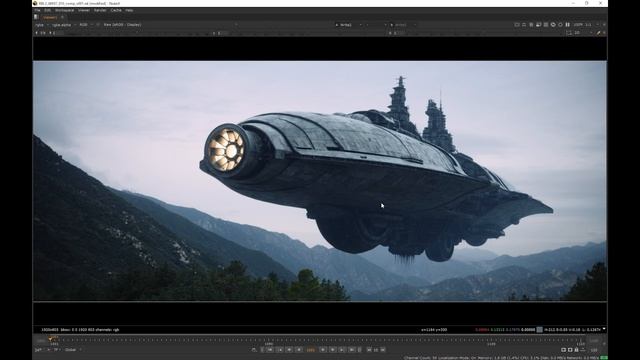Click the pane content icon left of Viewer1 tab
640x360 pixels.
[x=36, y=17]
